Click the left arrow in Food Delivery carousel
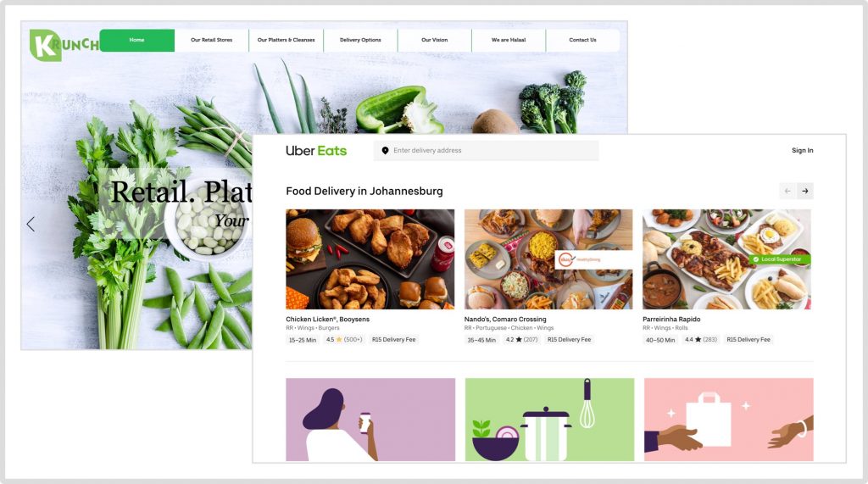The image size is (868, 484). point(787,191)
